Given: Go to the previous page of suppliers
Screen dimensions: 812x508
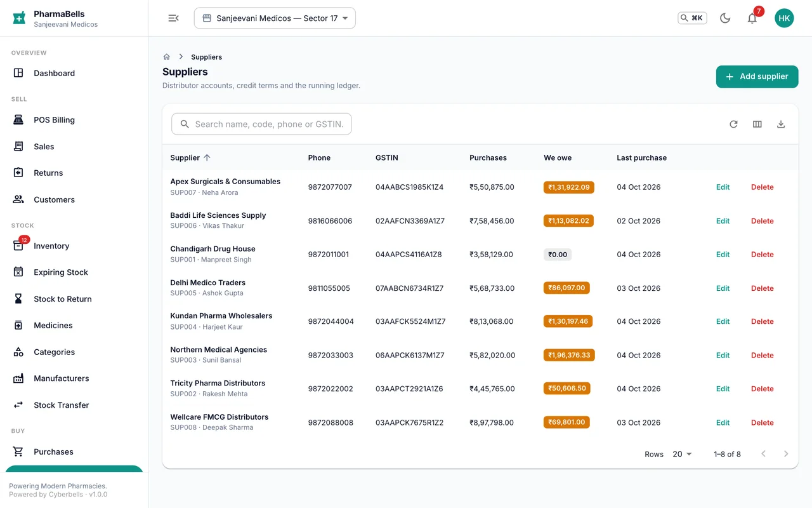Looking at the screenshot, I should [x=763, y=454].
